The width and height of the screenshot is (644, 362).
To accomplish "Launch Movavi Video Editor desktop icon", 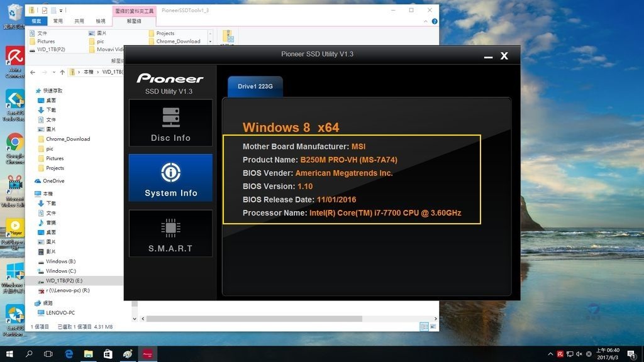I will 14,191.
